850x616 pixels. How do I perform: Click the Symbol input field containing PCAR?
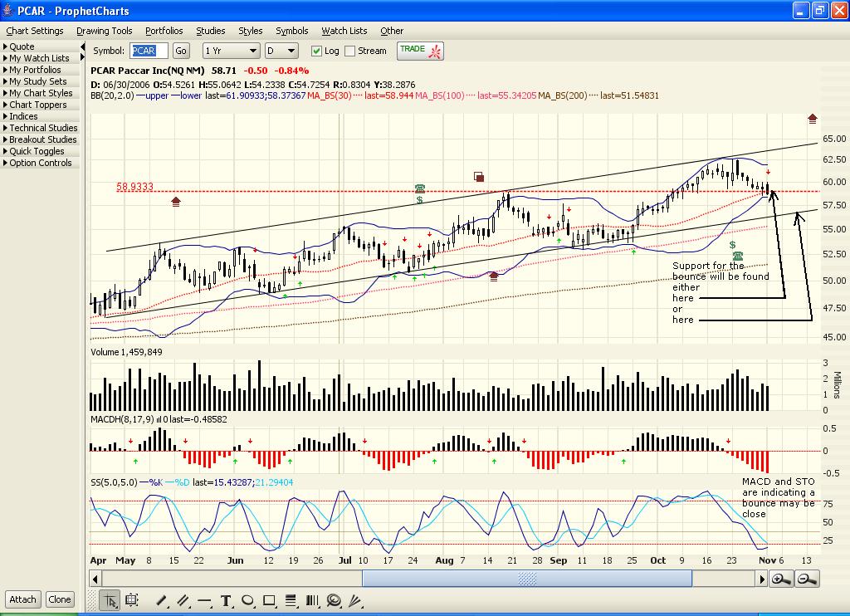(149, 51)
